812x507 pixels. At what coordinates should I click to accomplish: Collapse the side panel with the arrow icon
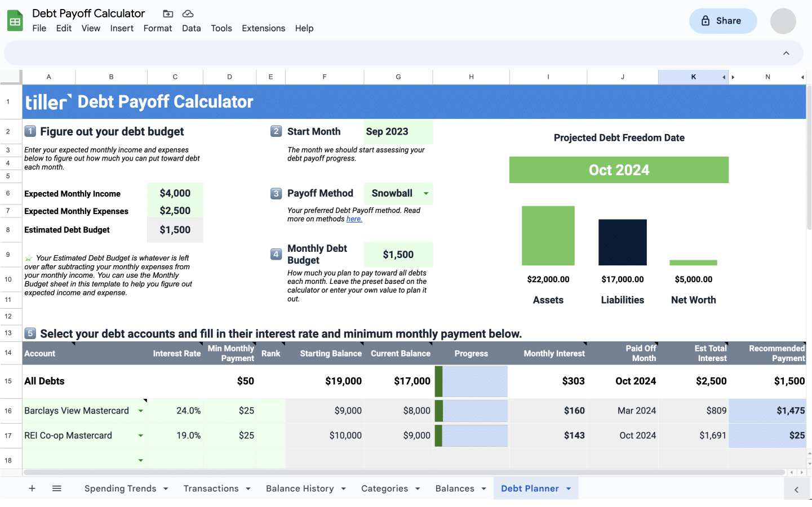(796, 489)
